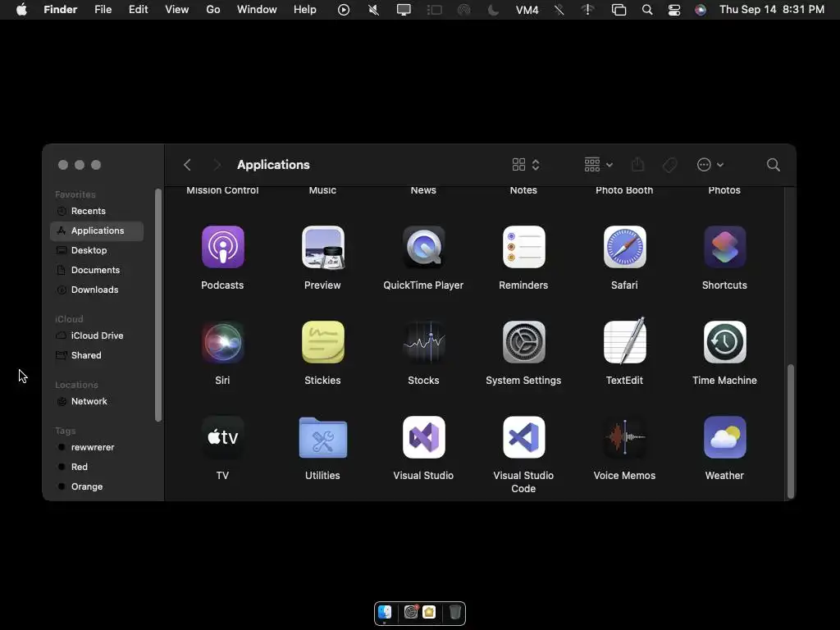Open the Action ellipsis dropdown menu
The width and height of the screenshot is (840, 630).
[x=710, y=165]
